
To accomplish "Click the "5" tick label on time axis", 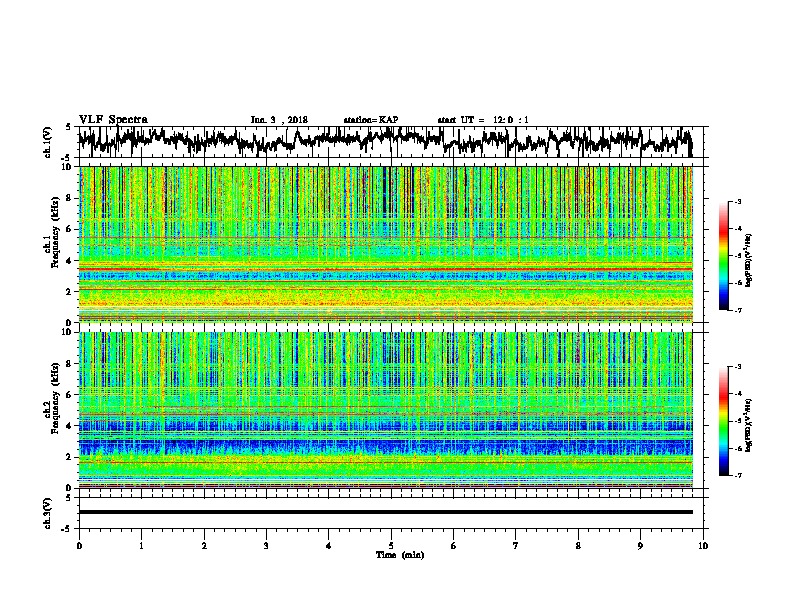I will pyautogui.click(x=391, y=546).
